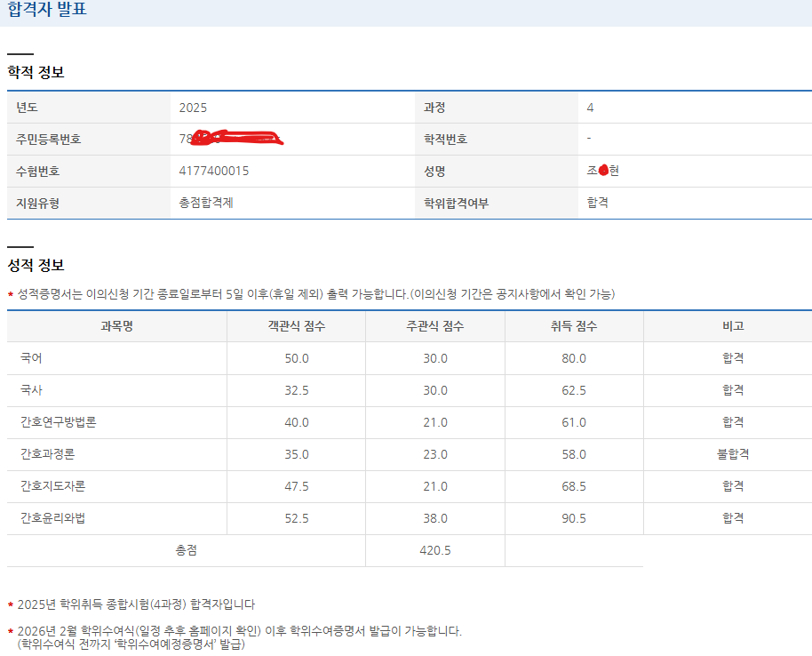Image resolution: width=812 pixels, height=656 pixels.
Task: Click the total score 420.5
Action: coord(434,550)
